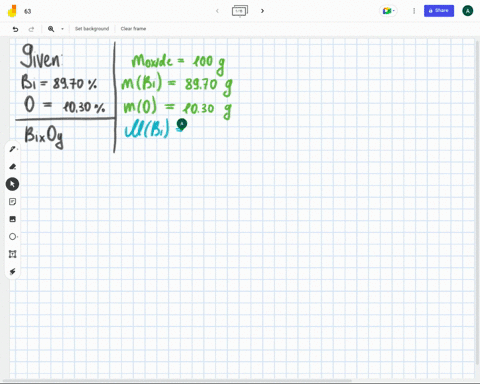This screenshot has width=480, height=384.
Task: Open the Jamboard home logo
Action: coord(12,11)
